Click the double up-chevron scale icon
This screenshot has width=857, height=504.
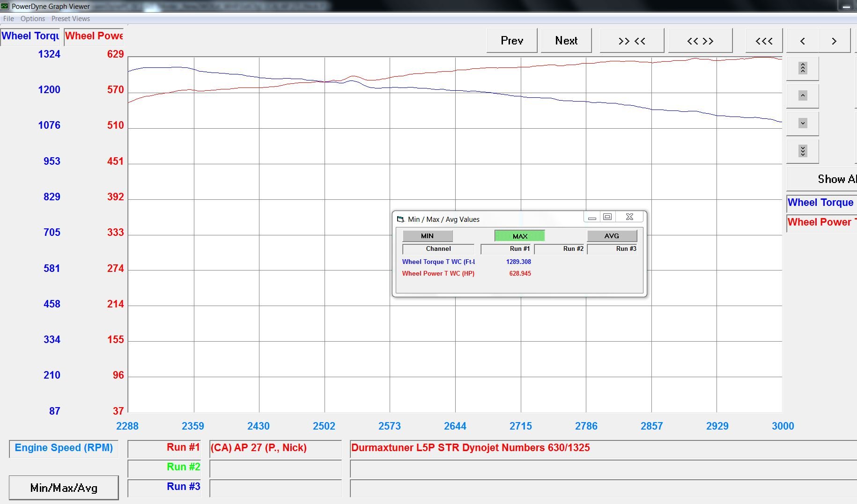(x=802, y=68)
